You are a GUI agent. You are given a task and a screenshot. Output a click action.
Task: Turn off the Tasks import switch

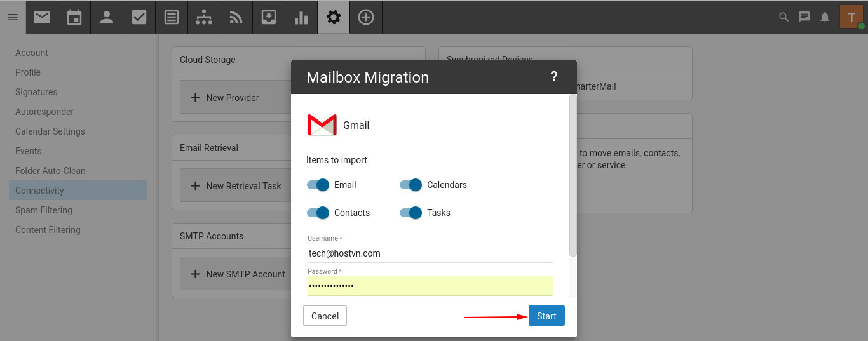pos(410,213)
